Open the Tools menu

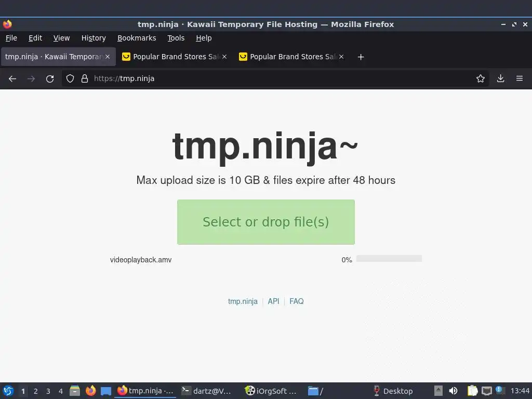click(176, 38)
